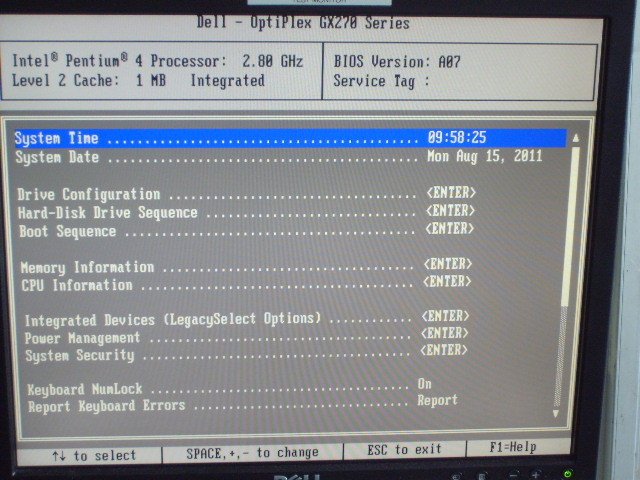Click the F1=Help label

tap(515, 447)
